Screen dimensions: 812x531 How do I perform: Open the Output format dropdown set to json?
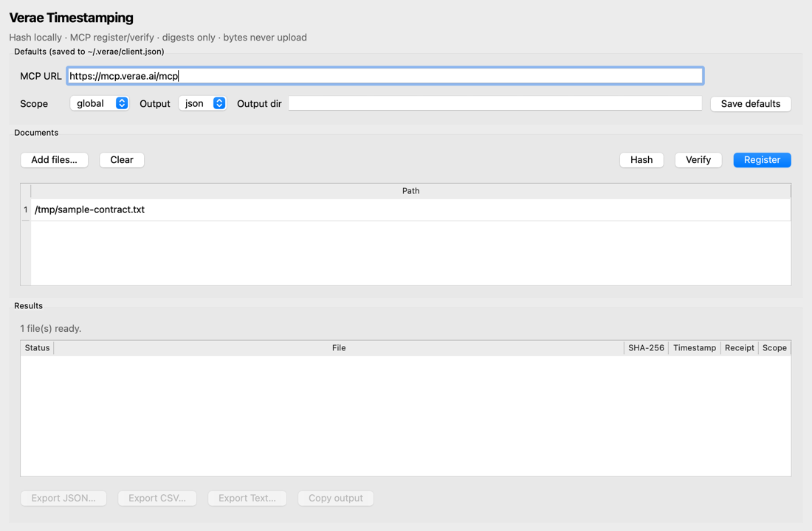202,103
